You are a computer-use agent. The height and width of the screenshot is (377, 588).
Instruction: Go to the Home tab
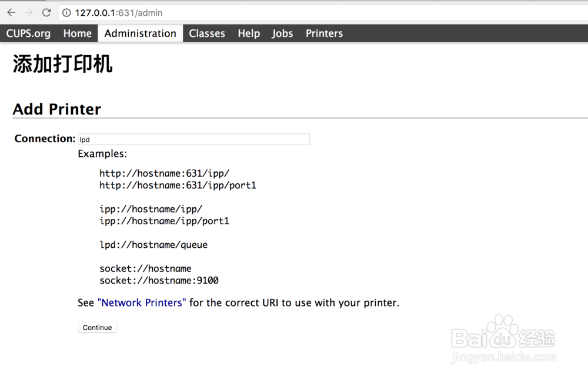click(x=78, y=33)
